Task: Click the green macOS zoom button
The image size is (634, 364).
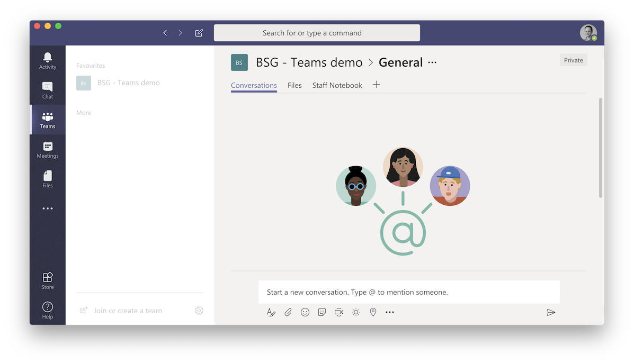Action: 58,26
